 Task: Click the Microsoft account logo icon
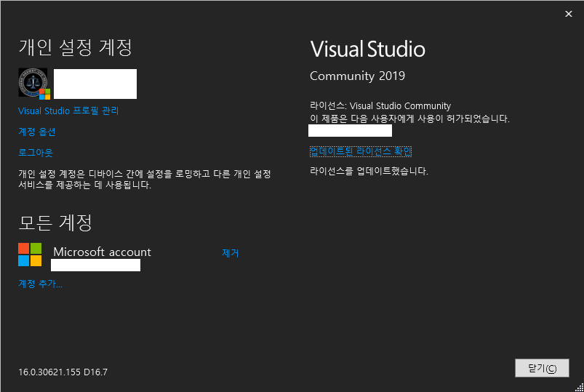(30, 255)
